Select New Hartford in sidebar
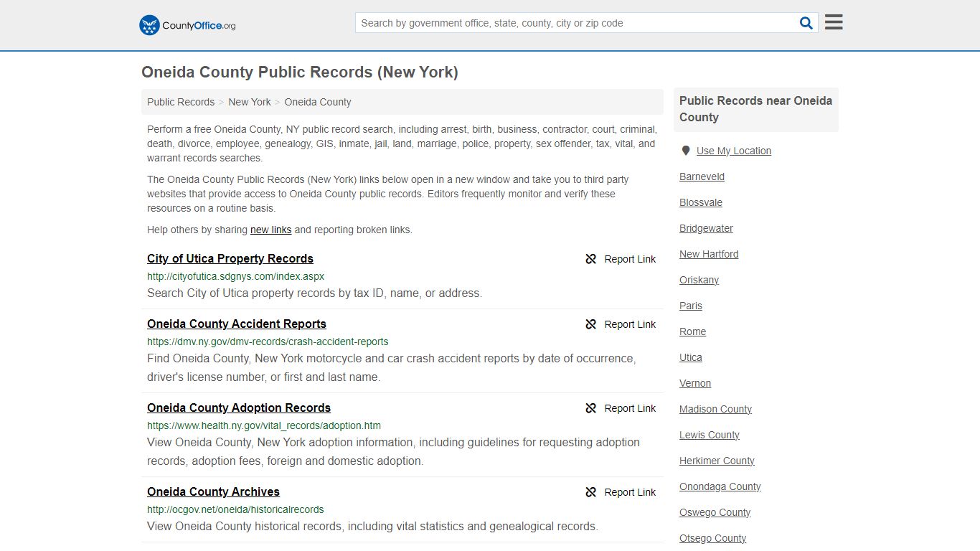Image resolution: width=980 pixels, height=551 pixels. point(709,254)
